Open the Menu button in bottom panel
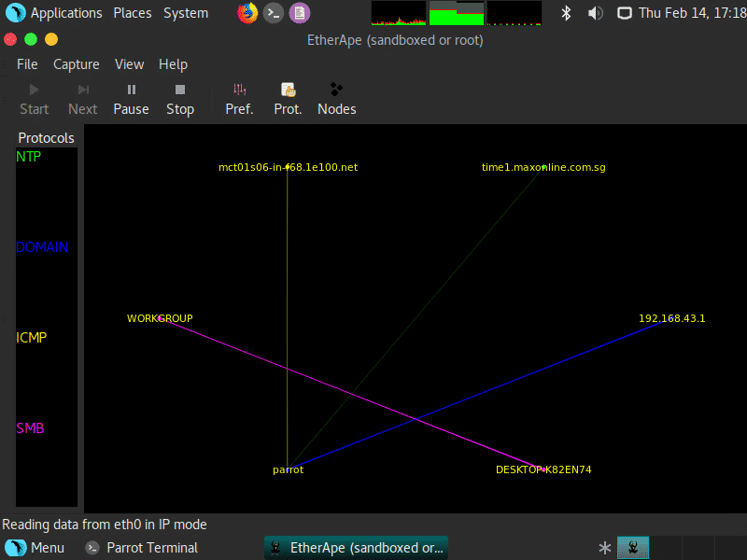The image size is (747, 560). coord(35,548)
